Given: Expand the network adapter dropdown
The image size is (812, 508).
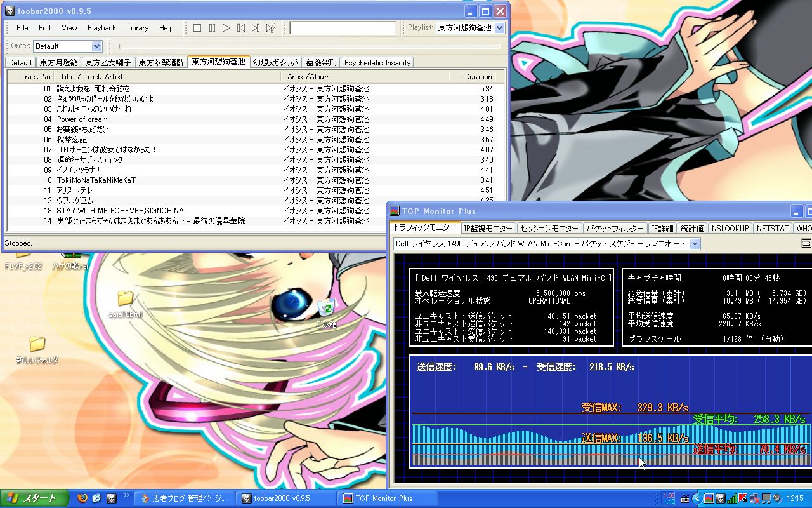Looking at the screenshot, I should click(695, 244).
